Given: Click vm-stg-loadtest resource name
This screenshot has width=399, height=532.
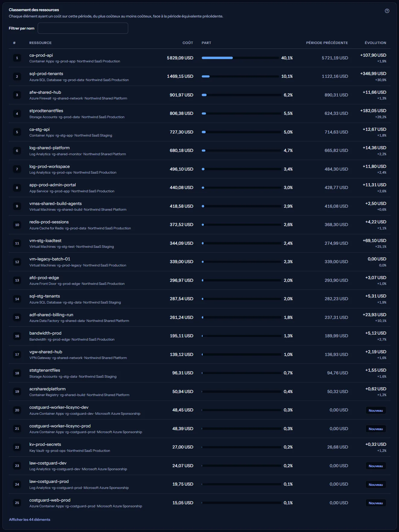Looking at the screenshot, I should pyautogui.click(x=45, y=241).
